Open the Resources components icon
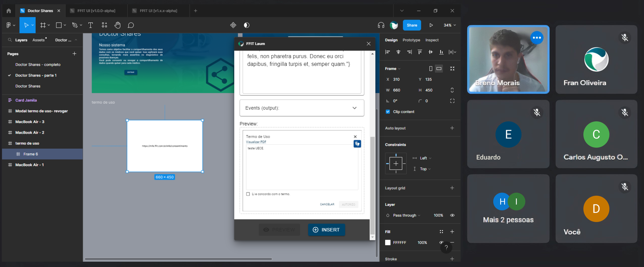Screen dimensions: 644x267 point(104,25)
